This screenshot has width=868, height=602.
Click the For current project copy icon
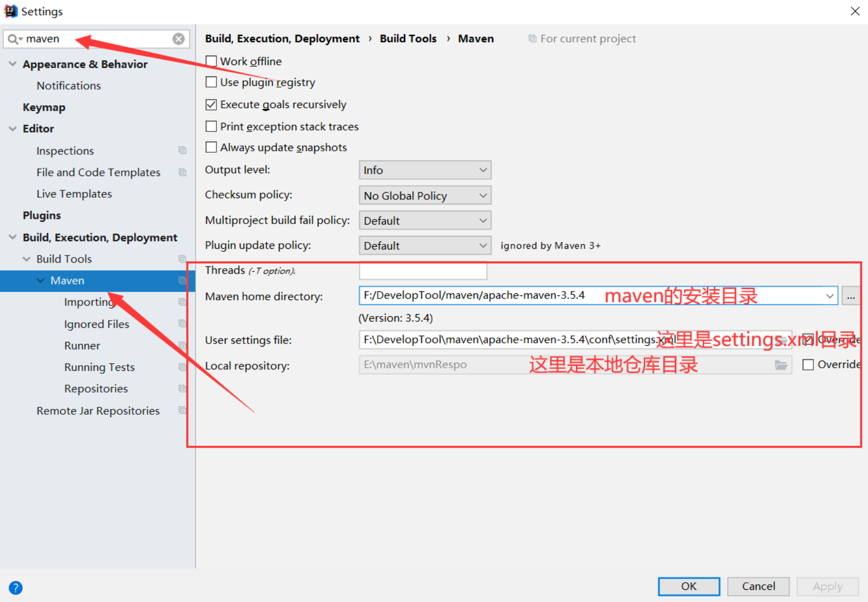coord(532,38)
